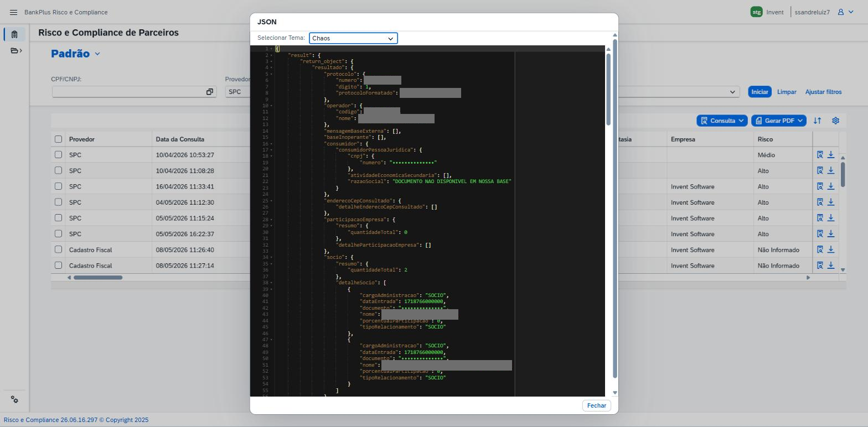Check the 08/05/2026 11:27:14 row checkbox
Viewport: 868px width, 427px height.
58,265
